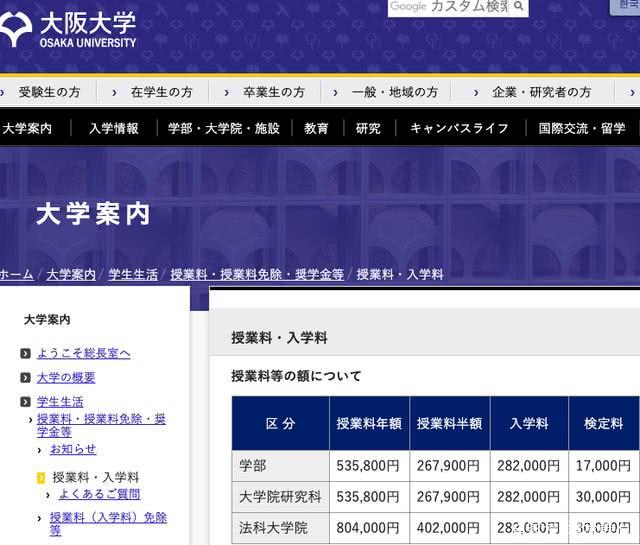Viewport: 640px width, 545px height.
Task: Open the 一般・地域の方 section
Action: [395, 92]
